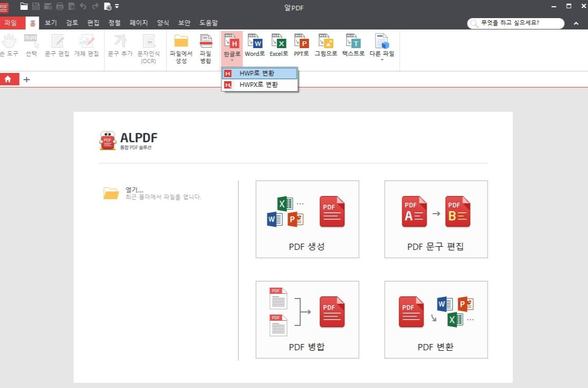Click the 문구 추가 add text tool
The width and height of the screenshot is (588, 388).
120,46
